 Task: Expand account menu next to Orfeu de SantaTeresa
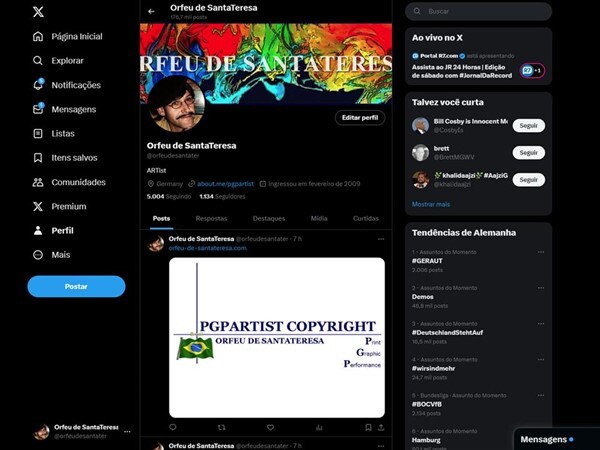(127, 431)
